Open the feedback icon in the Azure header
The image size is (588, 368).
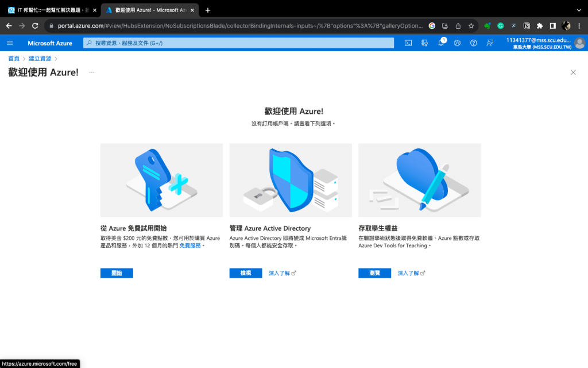tap(490, 43)
